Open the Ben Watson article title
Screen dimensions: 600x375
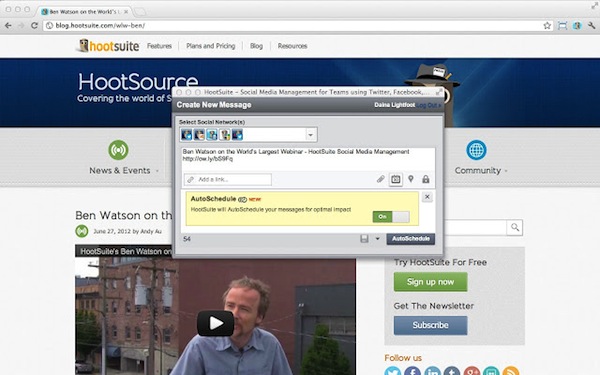(x=124, y=215)
